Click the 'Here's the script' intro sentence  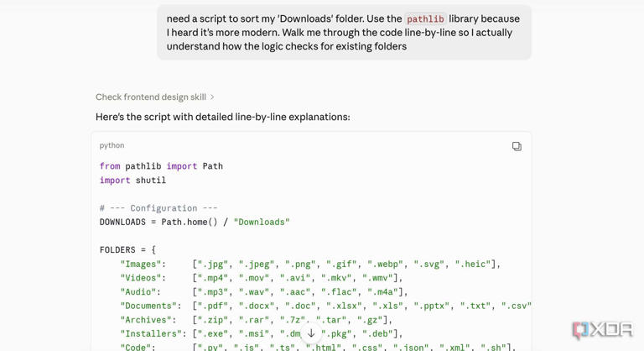click(x=222, y=117)
